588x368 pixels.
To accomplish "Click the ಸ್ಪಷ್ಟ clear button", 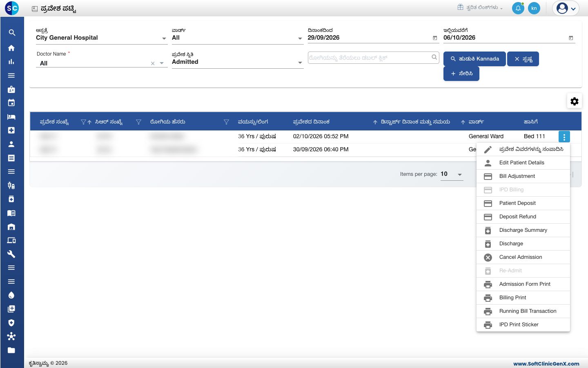I will 523,59.
